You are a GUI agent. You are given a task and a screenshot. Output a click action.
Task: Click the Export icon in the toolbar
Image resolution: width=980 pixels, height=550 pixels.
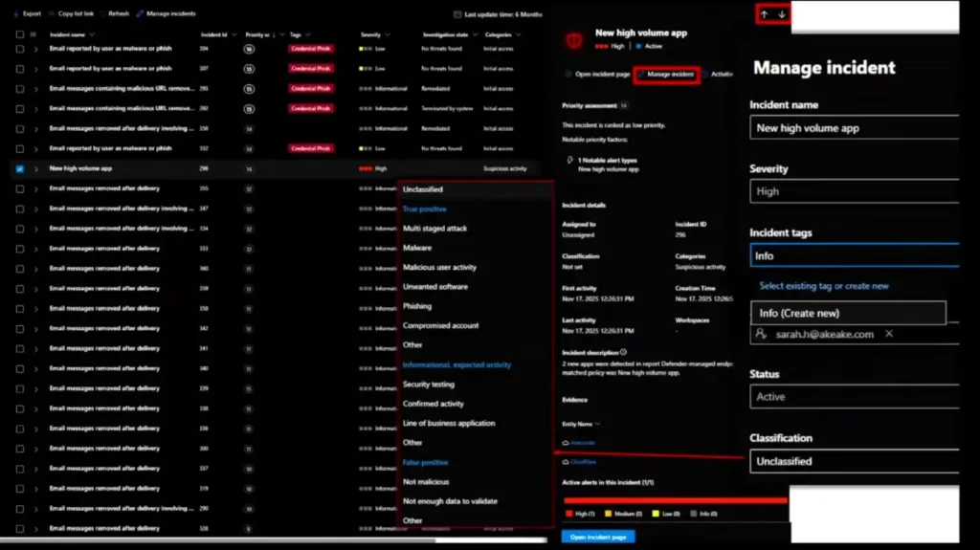[x=16, y=13]
